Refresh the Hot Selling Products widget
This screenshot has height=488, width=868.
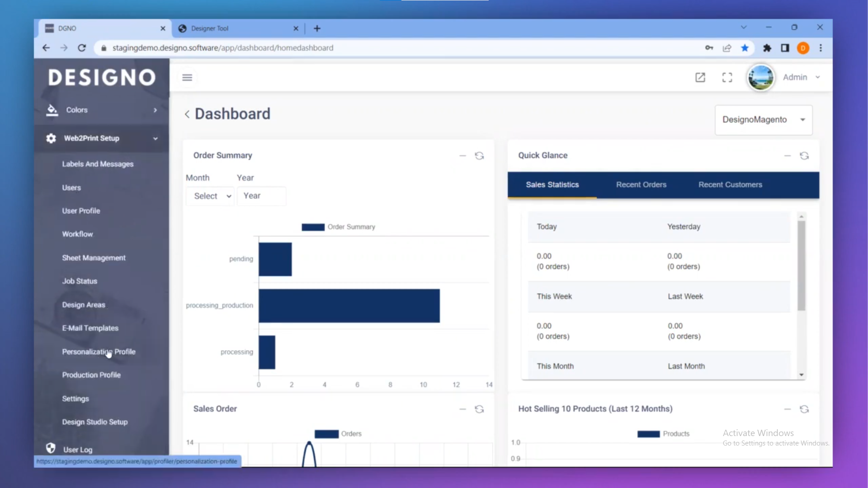point(804,409)
